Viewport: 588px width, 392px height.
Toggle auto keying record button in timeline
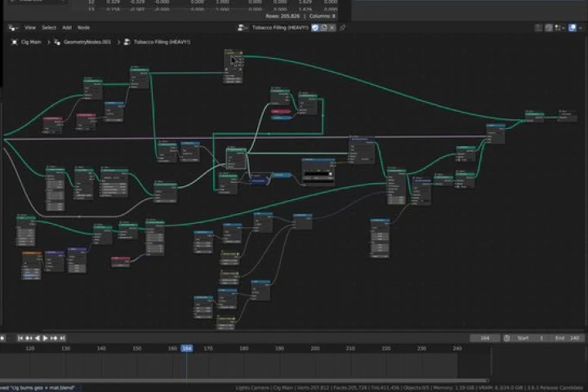tap(2, 338)
